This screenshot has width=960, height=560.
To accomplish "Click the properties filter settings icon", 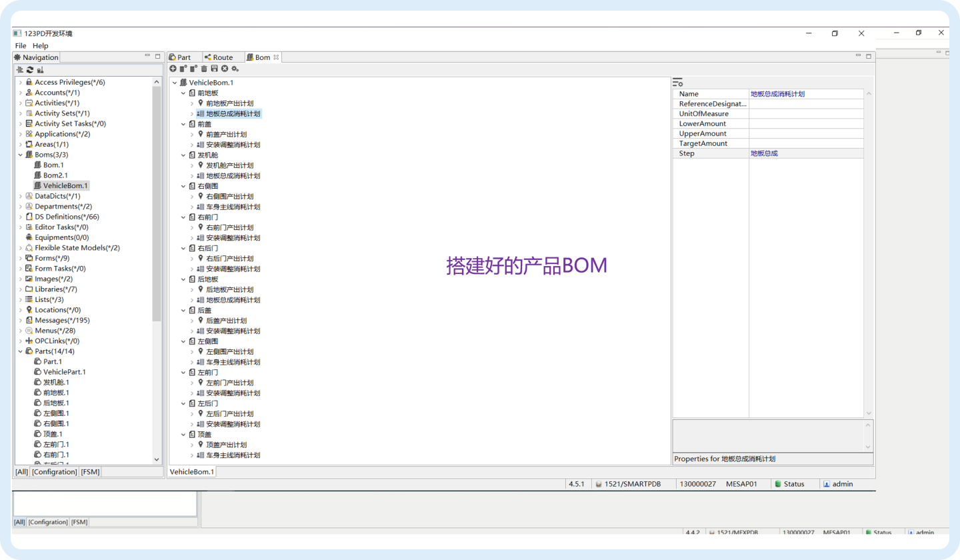I will (677, 83).
